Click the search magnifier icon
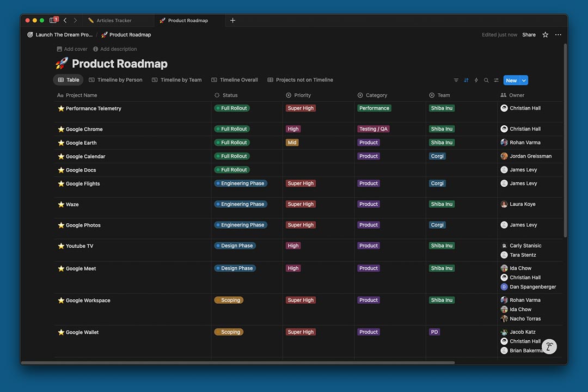Image resolution: width=588 pixels, height=392 pixels. click(x=486, y=80)
